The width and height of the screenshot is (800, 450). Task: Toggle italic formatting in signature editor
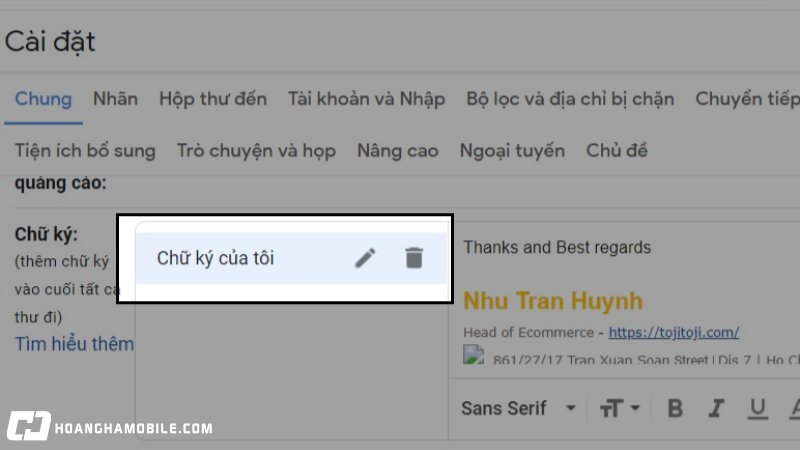(x=716, y=408)
